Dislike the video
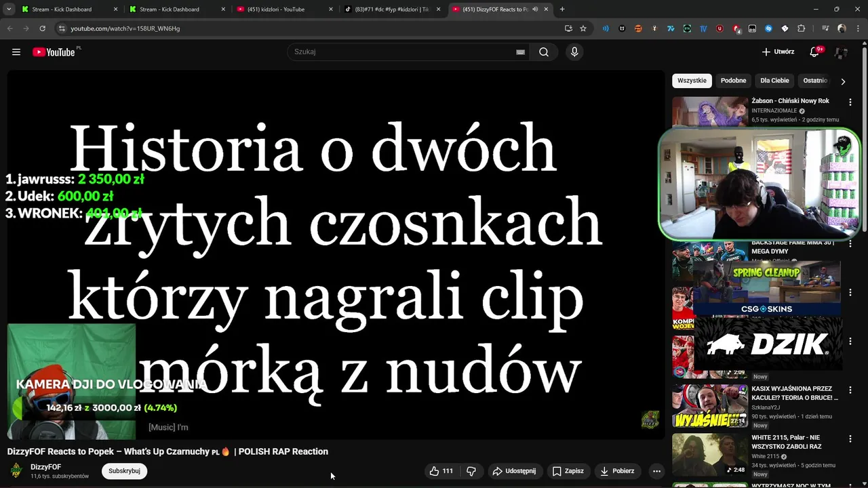868x488 pixels. (x=471, y=471)
